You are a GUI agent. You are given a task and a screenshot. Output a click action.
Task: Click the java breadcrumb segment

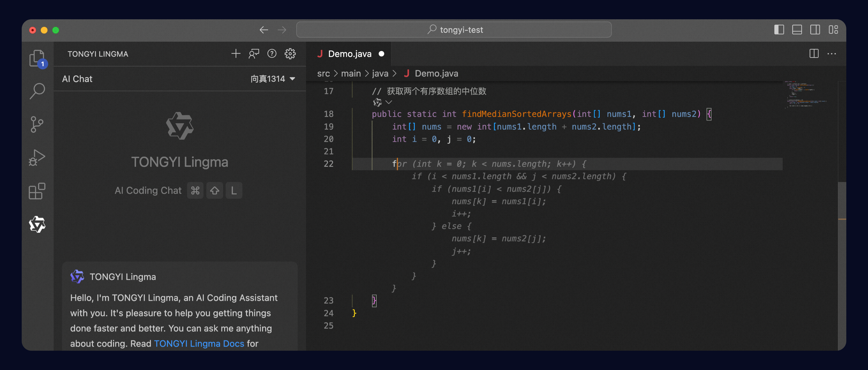pyautogui.click(x=380, y=74)
